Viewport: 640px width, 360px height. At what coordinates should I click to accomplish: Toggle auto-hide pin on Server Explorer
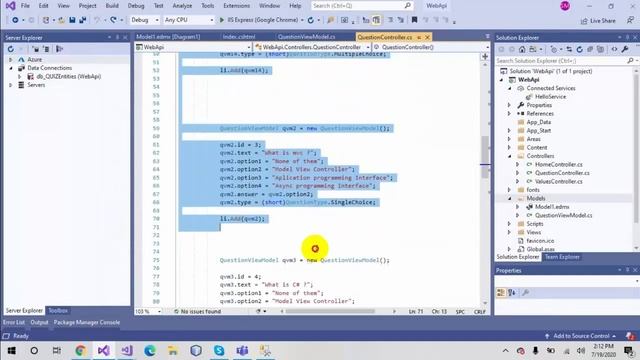pos(118,37)
